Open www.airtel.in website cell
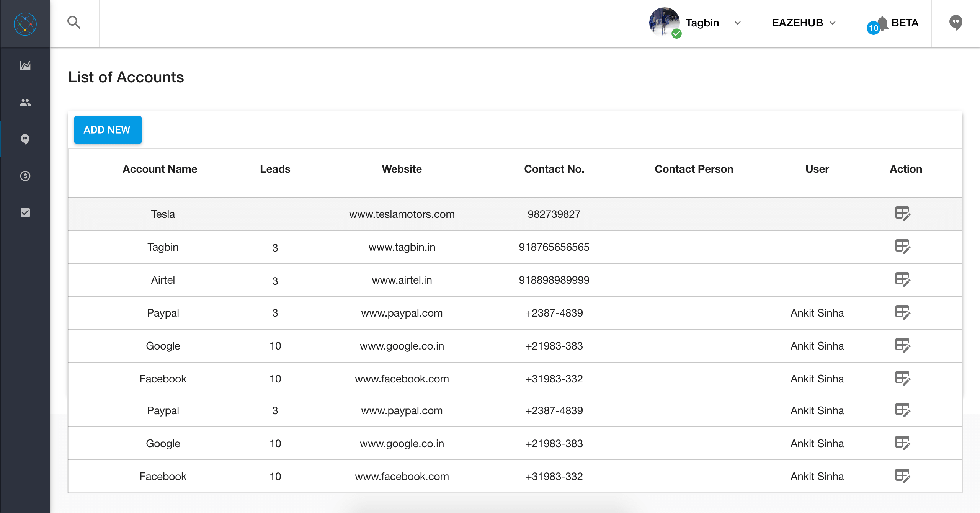 click(402, 280)
